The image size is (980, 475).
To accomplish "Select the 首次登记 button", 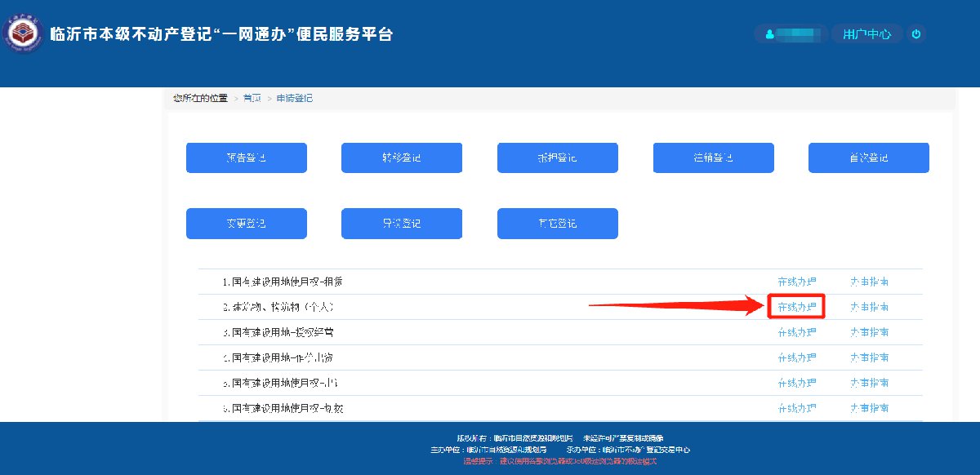I will (869, 158).
